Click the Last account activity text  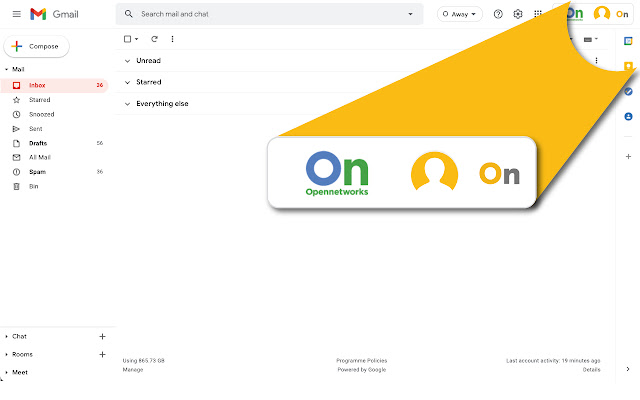pyautogui.click(x=553, y=361)
